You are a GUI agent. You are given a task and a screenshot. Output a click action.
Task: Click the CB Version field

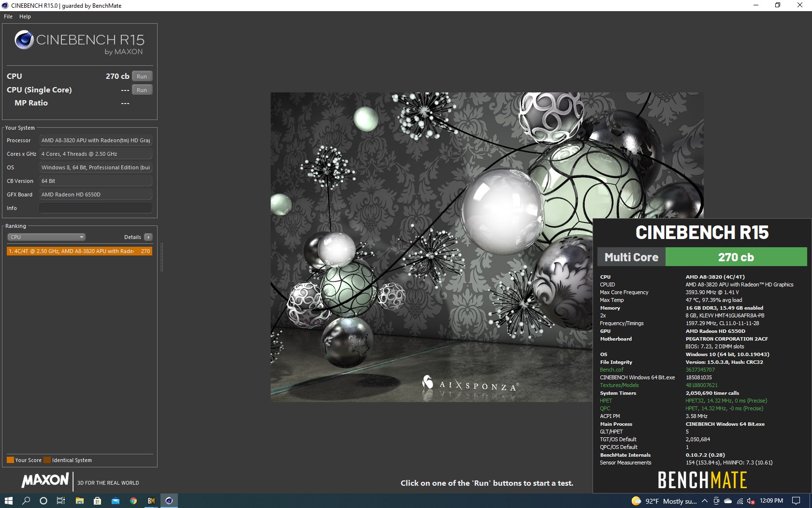click(96, 181)
